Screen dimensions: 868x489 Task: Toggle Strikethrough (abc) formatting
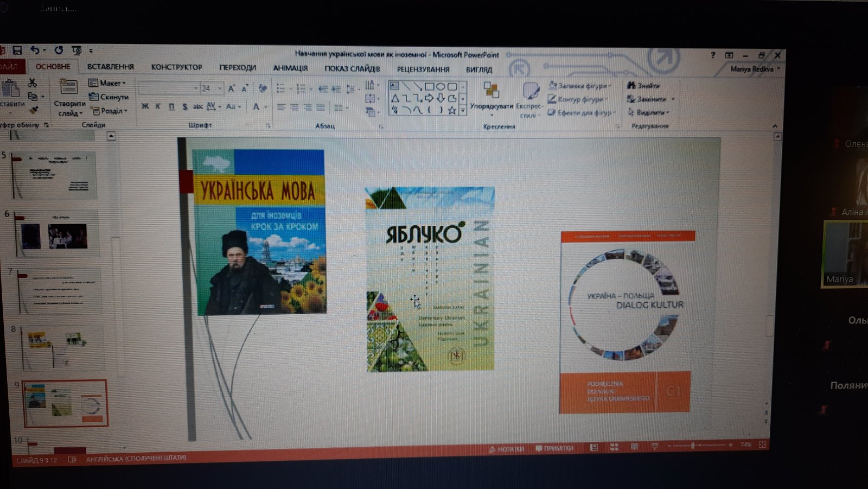[197, 106]
